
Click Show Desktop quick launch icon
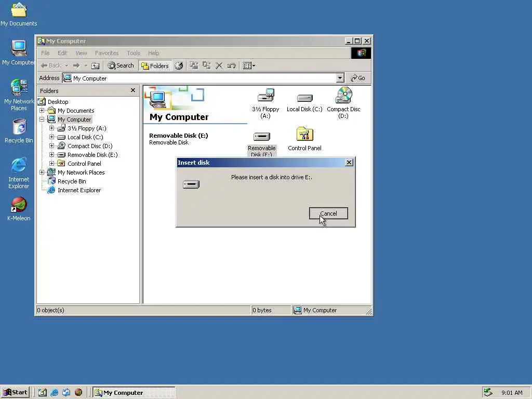42,392
